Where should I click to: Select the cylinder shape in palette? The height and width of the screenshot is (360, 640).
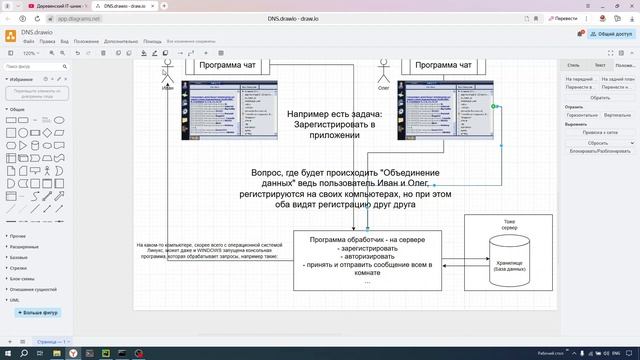(x=35, y=145)
